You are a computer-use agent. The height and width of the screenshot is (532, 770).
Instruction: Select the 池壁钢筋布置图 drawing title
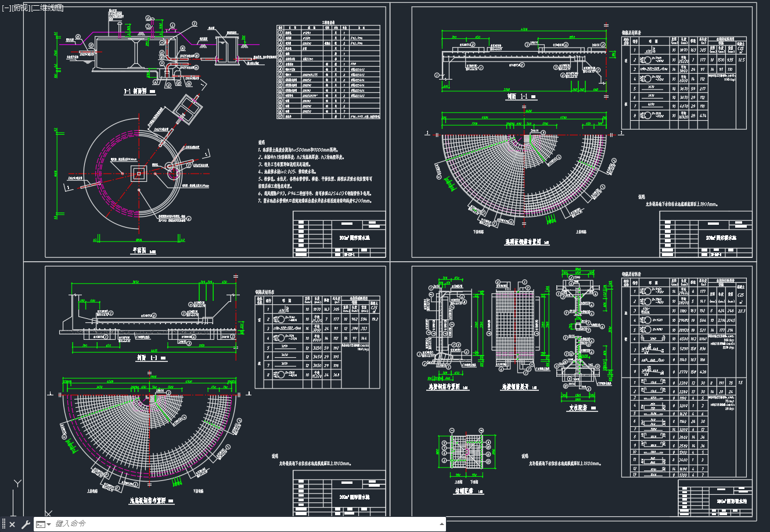point(444,387)
